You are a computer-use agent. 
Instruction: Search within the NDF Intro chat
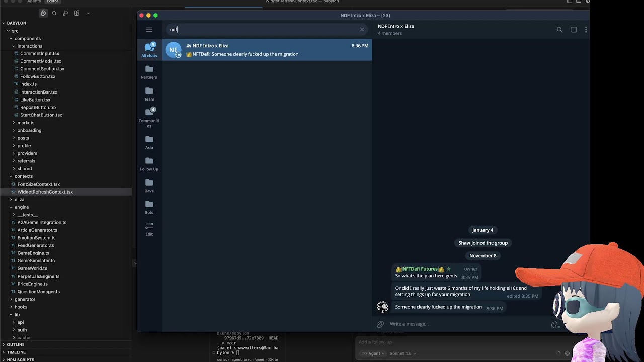pos(559,30)
